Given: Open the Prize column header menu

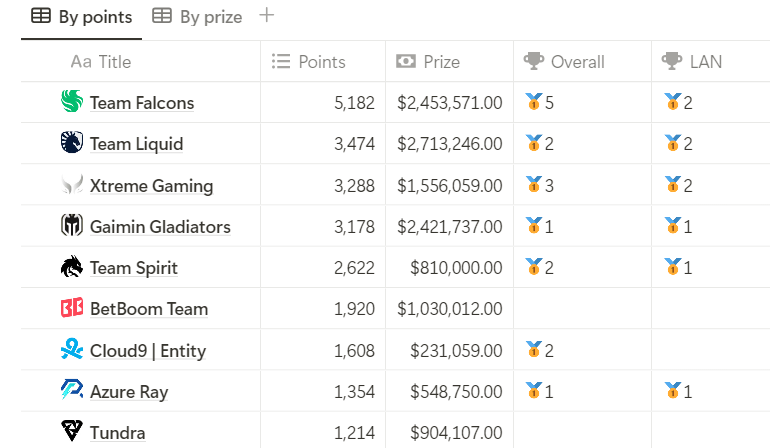Looking at the screenshot, I should coord(449,61).
